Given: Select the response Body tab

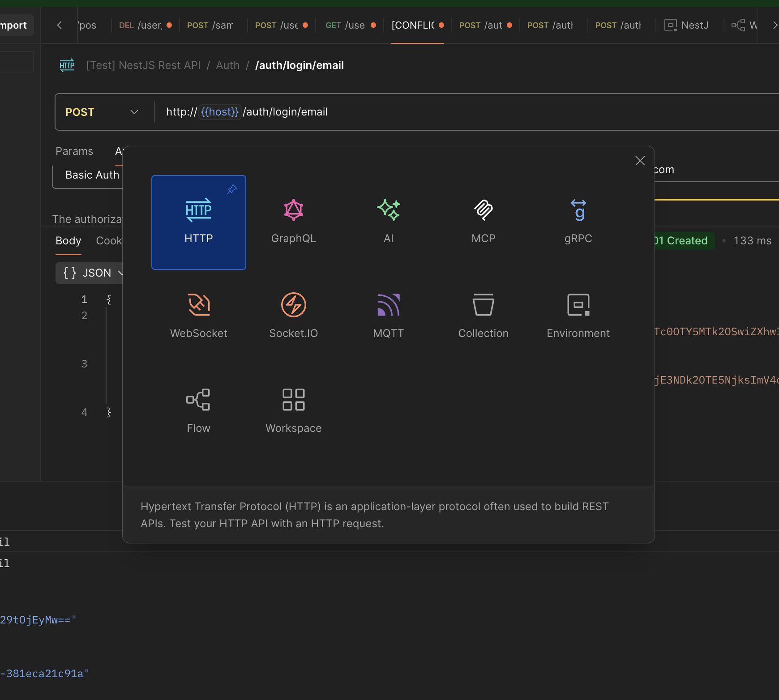Looking at the screenshot, I should click(68, 241).
